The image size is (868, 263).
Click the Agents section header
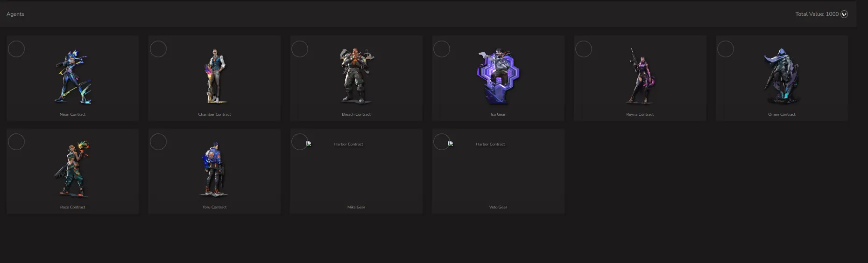pos(15,14)
